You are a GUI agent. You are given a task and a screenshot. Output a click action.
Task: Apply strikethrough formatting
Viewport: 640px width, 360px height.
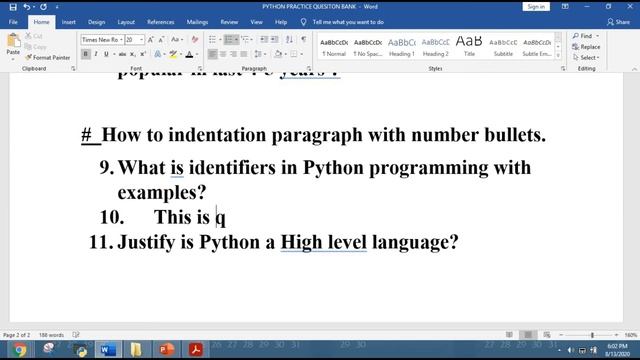point(122,54)
